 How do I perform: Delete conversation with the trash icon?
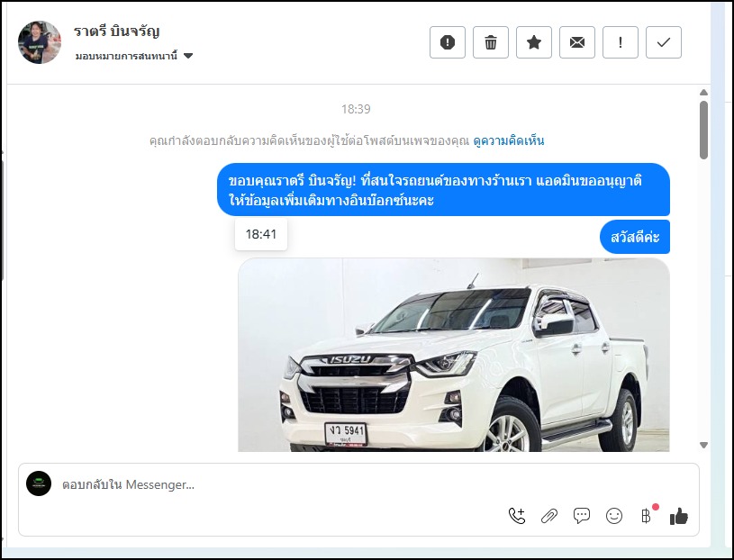(491, 42)
